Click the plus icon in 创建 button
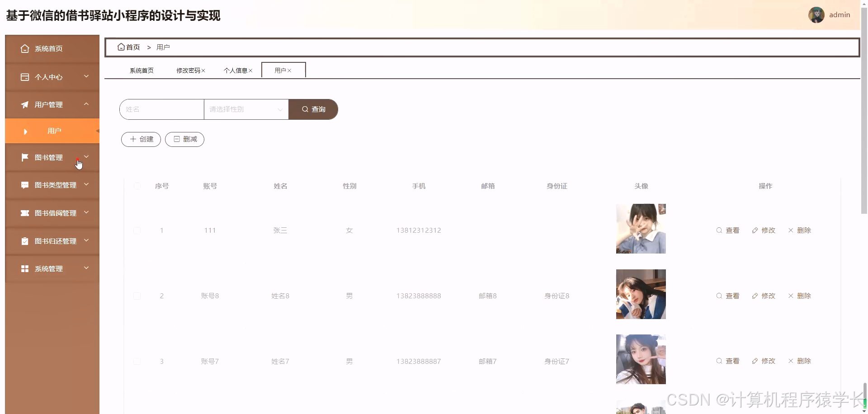 (133, 139)
